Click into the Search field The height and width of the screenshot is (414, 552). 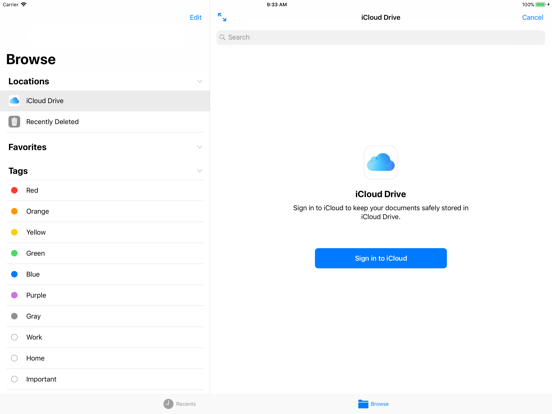tap(381, 37)
